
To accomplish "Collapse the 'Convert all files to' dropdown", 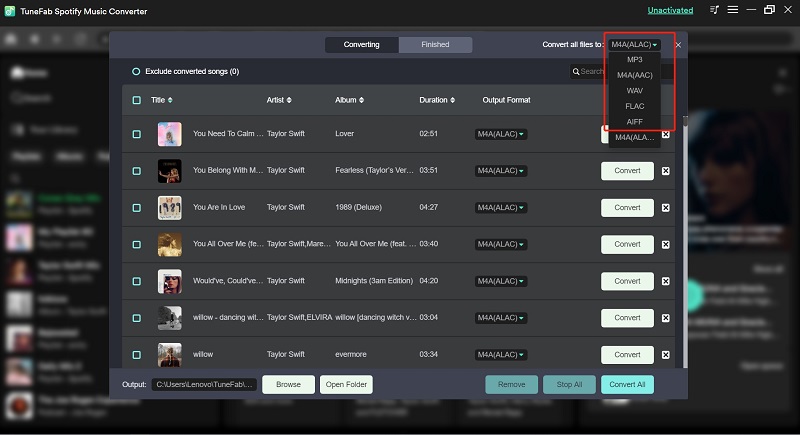I will [x=634, y=45].
